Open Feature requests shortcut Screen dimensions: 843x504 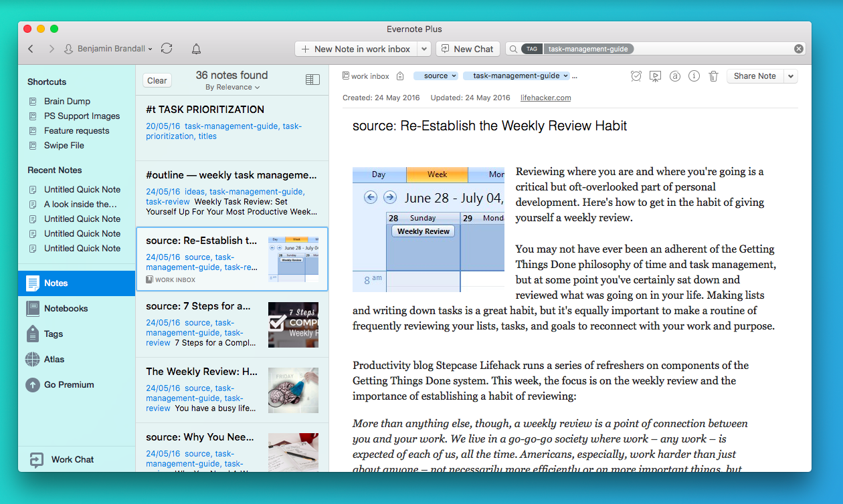[x=76, y=130]
